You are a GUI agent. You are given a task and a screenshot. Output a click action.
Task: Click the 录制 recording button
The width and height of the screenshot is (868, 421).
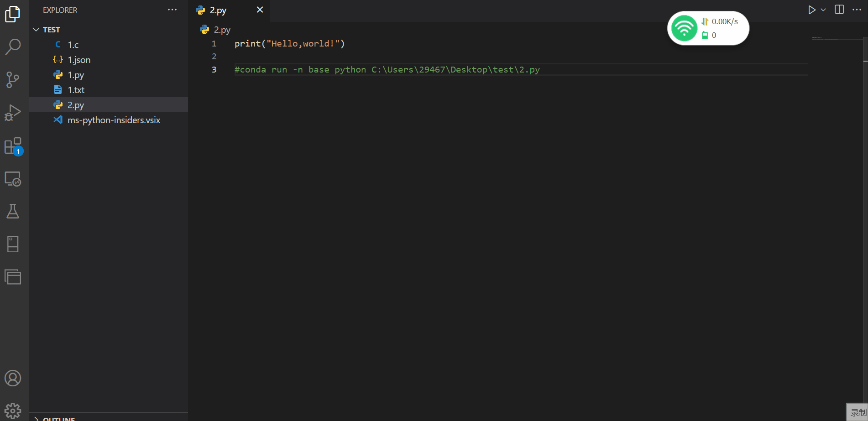click(x=858, y=412)
